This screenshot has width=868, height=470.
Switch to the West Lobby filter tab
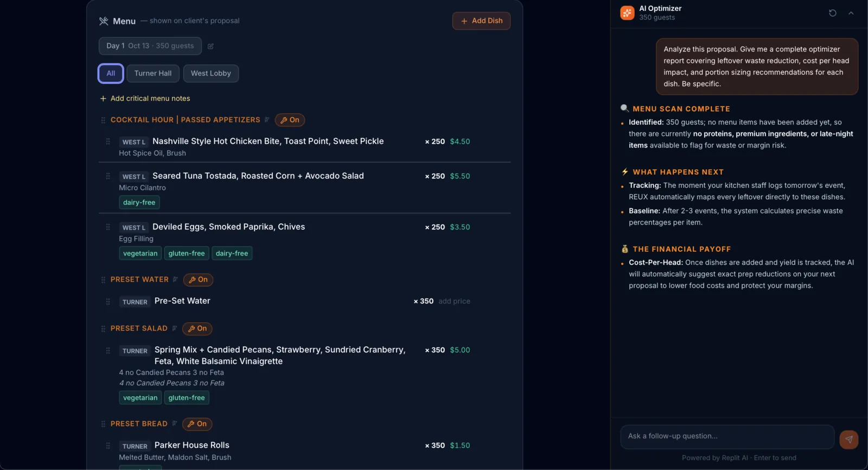211,73
